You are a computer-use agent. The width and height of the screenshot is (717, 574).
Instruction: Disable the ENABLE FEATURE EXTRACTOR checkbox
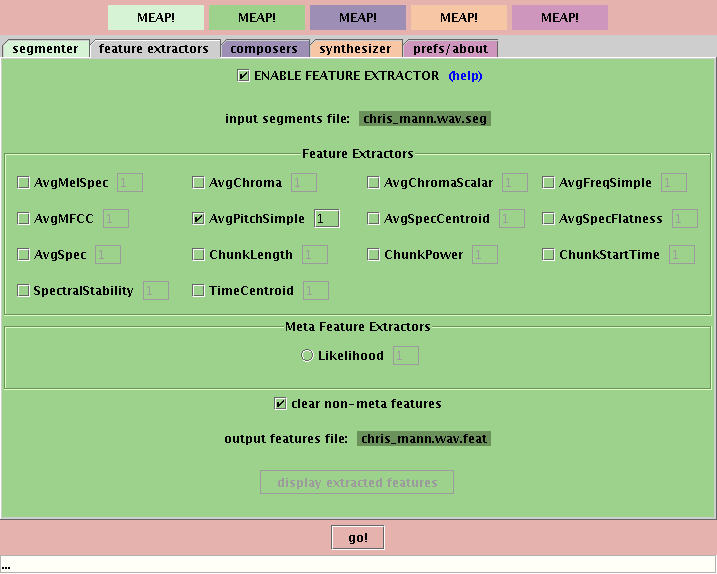pos(244,76)
